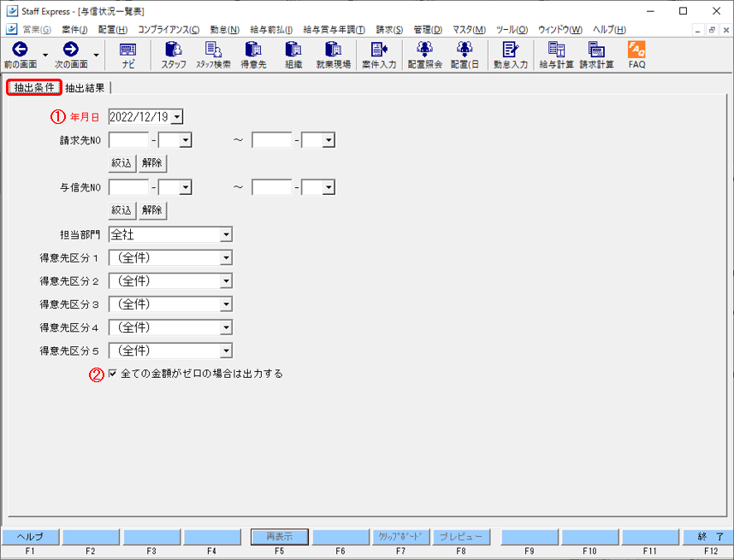Open the 管理(D) menu

click(428, 30)
